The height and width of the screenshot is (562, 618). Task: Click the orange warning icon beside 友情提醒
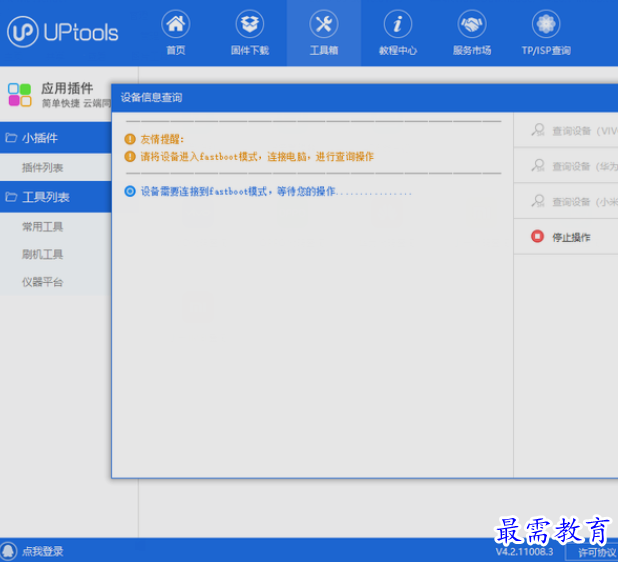point(130,139)
